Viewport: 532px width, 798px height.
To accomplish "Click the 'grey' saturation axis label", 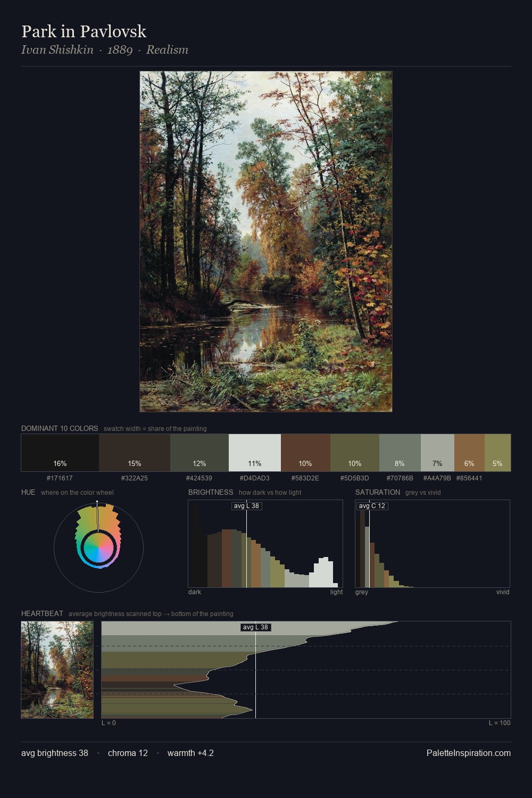I will click(x=362, y=592).
